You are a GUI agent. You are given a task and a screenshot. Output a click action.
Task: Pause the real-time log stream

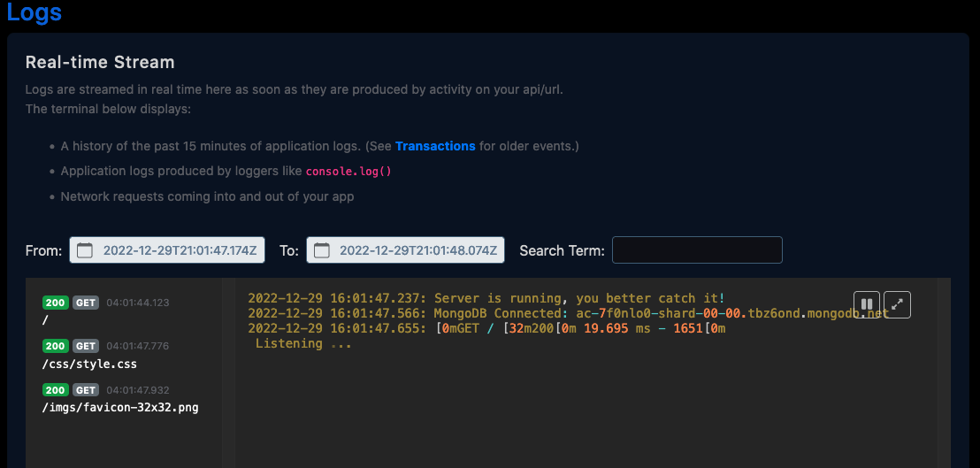tap(867, 304)
